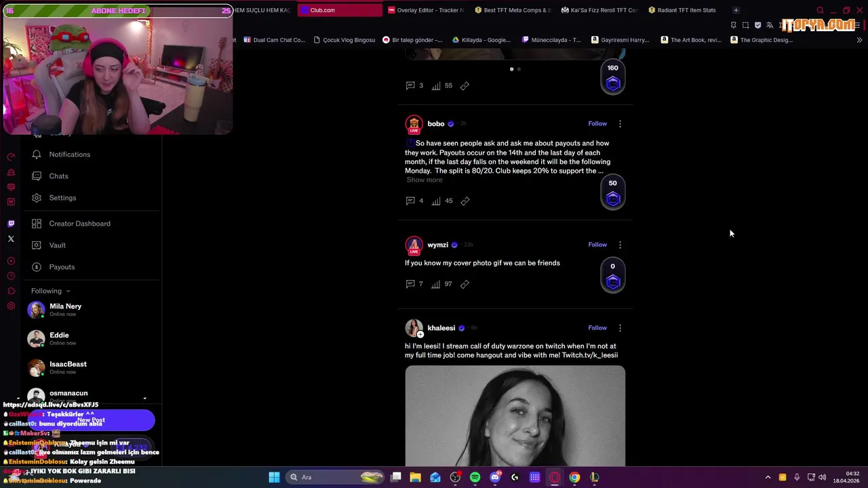The width and height of the screenshot is (868, 488).
Task: Open Google Chrome from the taskbar
Action: (x=574, y=477)
